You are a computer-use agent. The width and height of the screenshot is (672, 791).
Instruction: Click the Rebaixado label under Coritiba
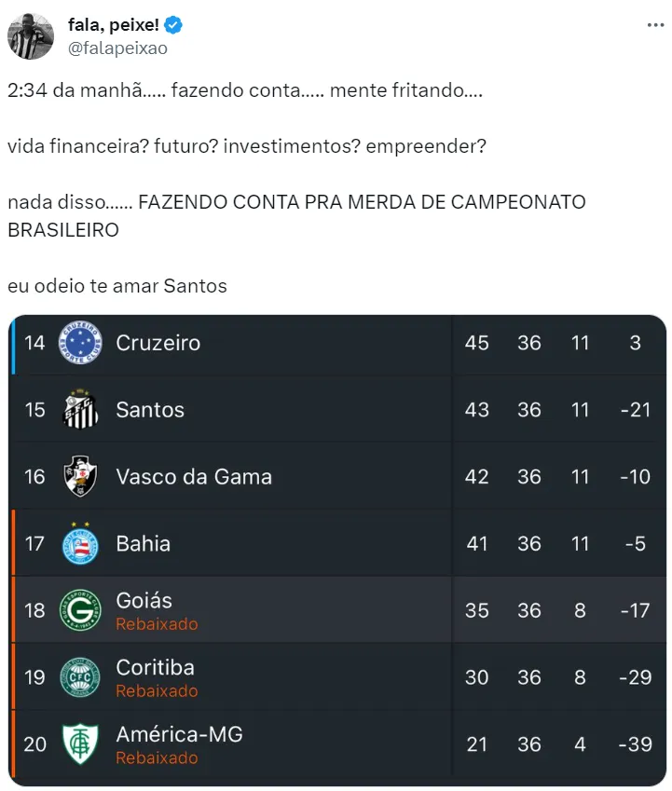(157, 691)
